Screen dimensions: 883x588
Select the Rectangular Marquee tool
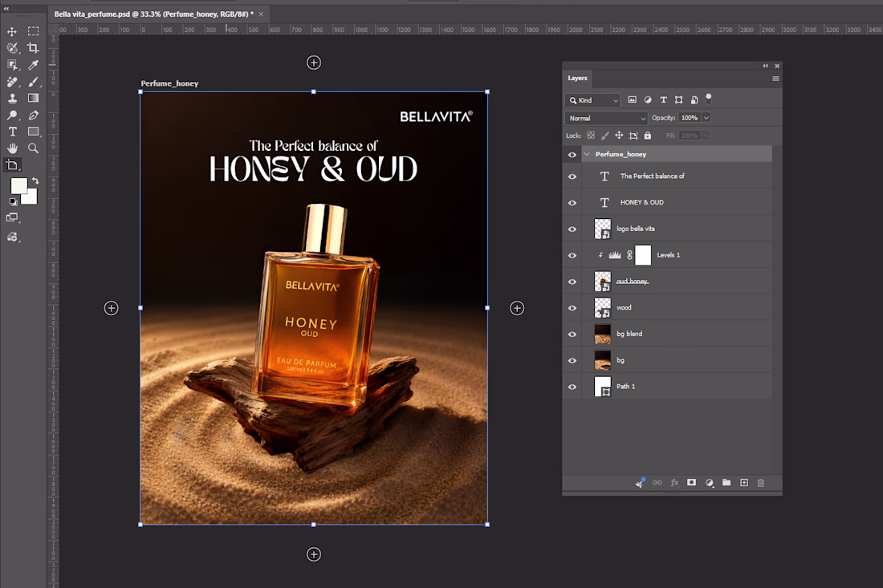(x=33, y=31)
